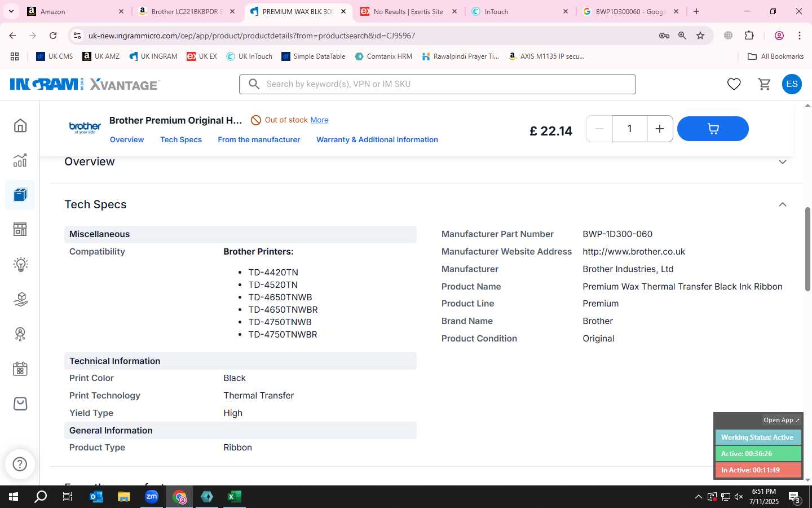
Task: Open Warranty & Additional Information tab
Action: (377, 139)
